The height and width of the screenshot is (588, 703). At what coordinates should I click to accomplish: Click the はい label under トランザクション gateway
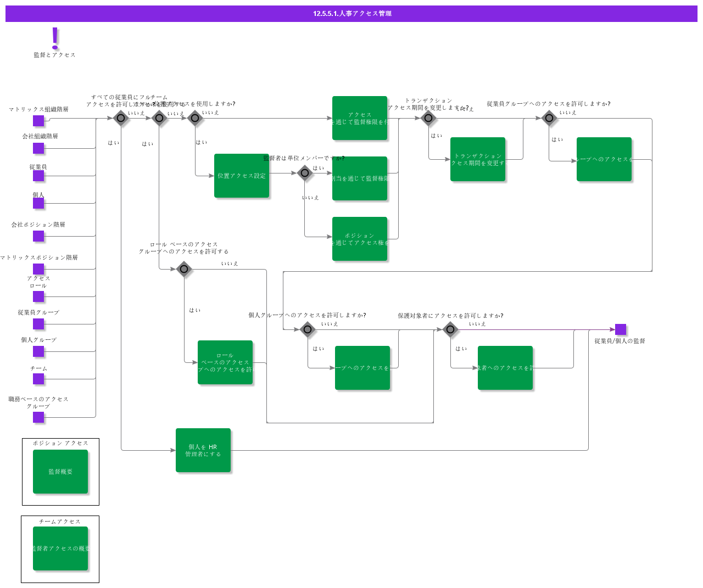click(x=437, y=136)
